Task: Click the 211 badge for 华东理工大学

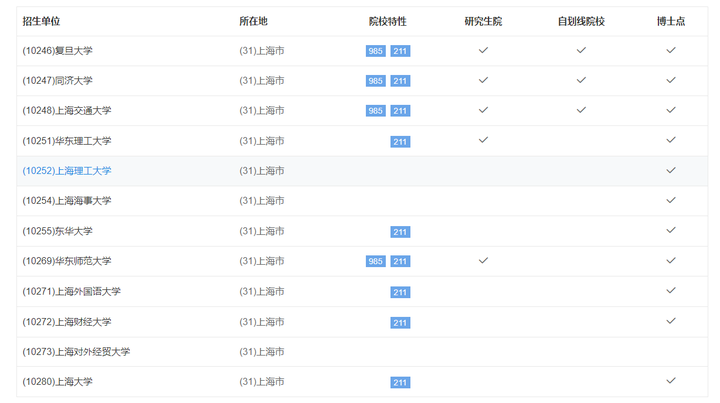Action: coord(400,142)
